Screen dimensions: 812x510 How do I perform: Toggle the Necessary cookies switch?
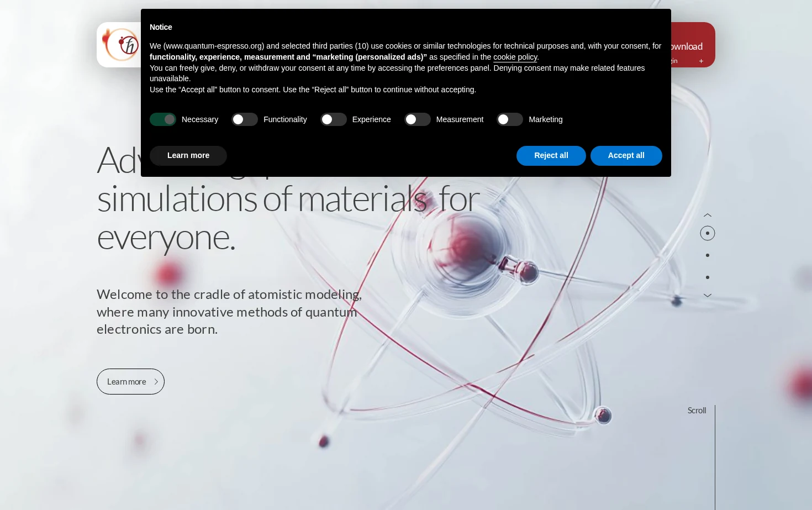(163, 119)
